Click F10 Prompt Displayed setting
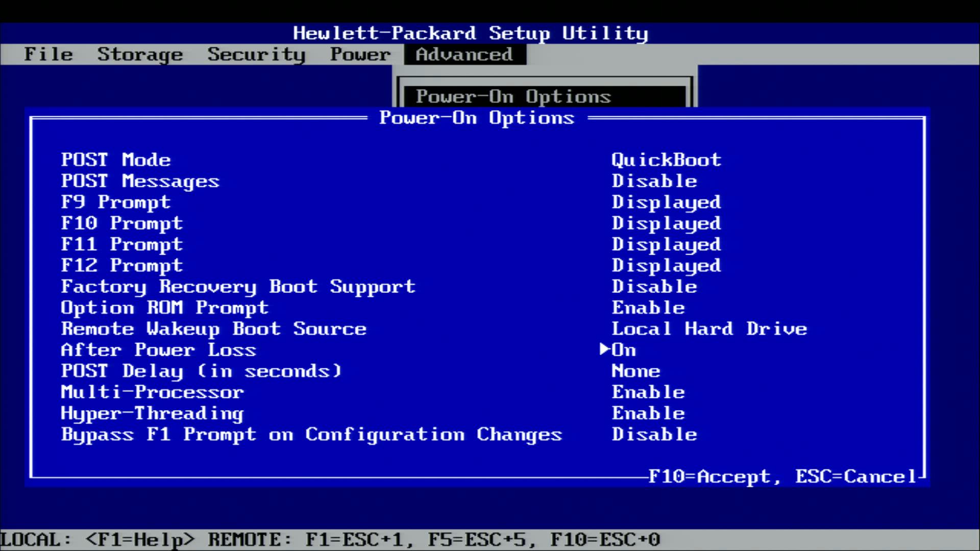 pyautogui.click(x=666, y=222)
